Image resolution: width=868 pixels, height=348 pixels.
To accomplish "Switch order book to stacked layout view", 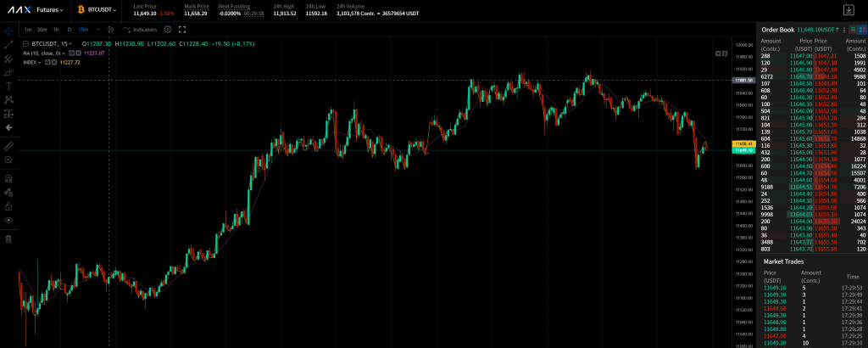I will coord(851,29).
